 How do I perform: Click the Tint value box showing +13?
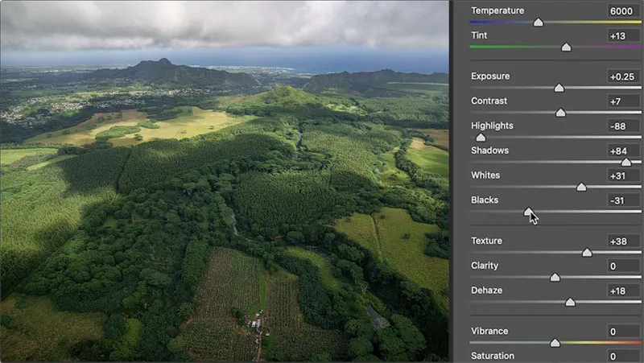click(624, 35)
